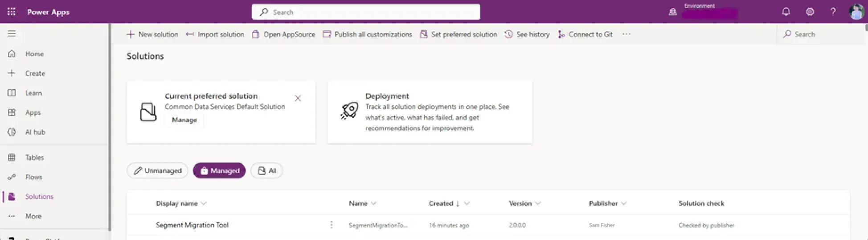Viewport: 868px width, 240px height.
Task: Click See history
Action: pyautogui.click(x=527, y=34)
